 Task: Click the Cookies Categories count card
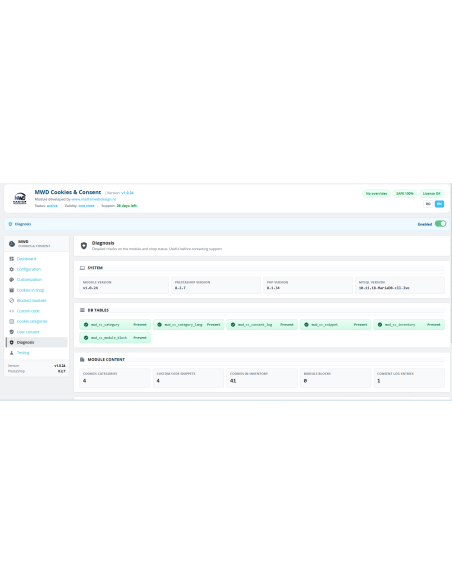pyautogui.click(x=115, y=378)
